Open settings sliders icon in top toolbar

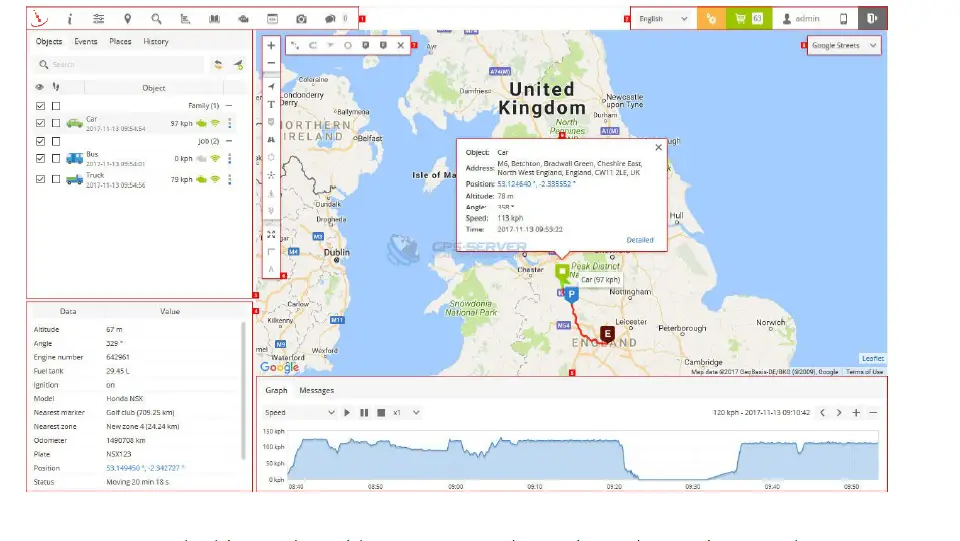pos(99,19)
